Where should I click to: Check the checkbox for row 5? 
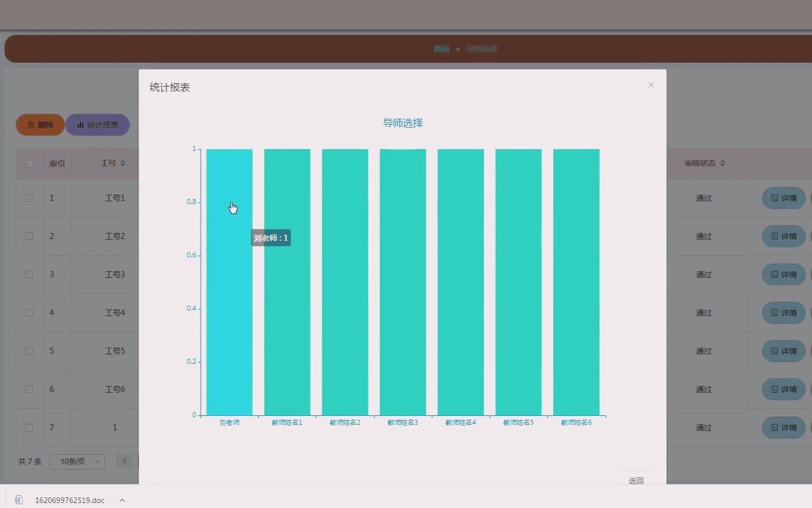click(x=29, y=351)
